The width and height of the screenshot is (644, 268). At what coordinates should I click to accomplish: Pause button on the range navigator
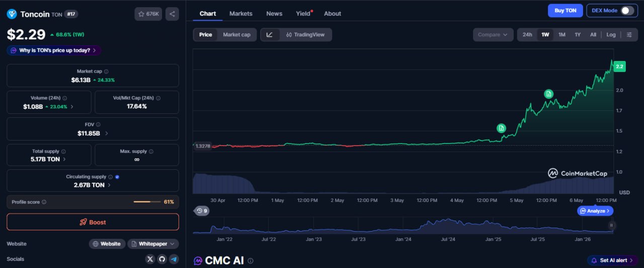pos(611,226)
